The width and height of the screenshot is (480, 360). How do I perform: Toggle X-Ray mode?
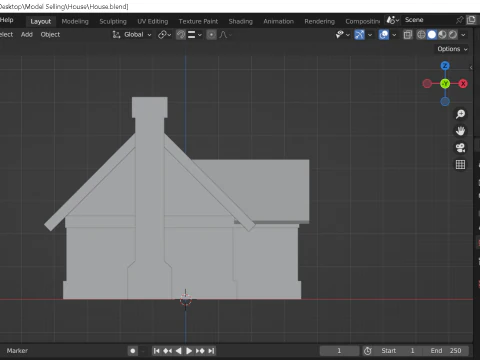407,35
